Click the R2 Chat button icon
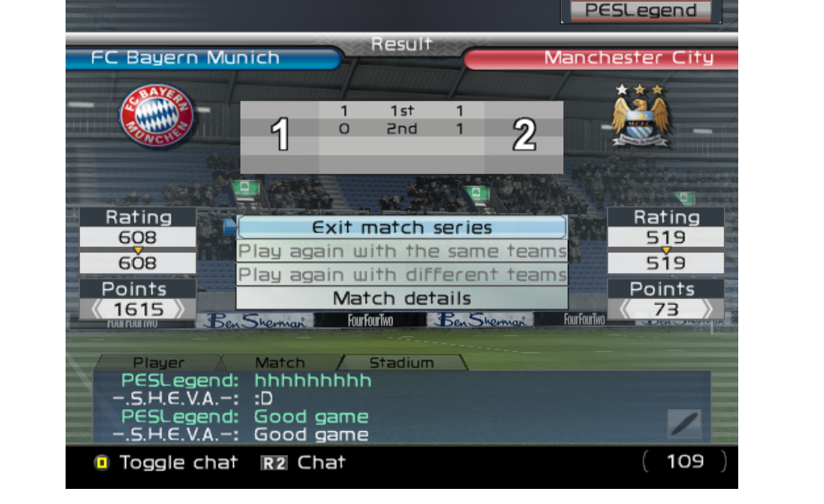This screenshot has height=504, width=824. coord(274,463)
